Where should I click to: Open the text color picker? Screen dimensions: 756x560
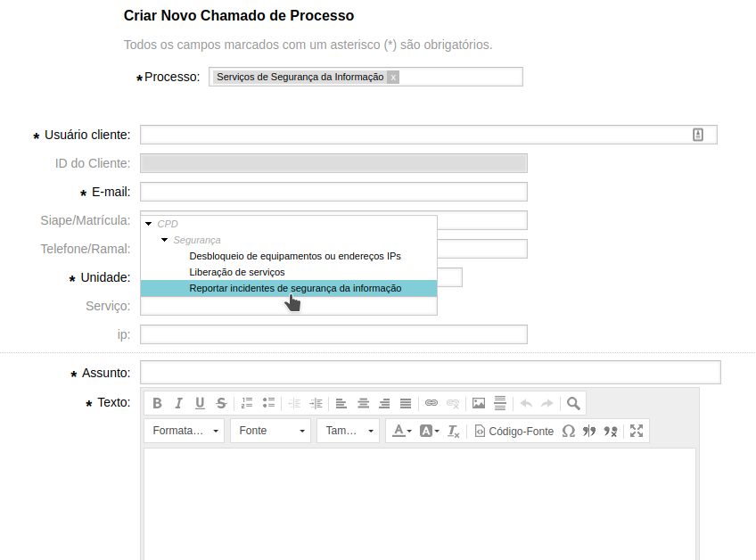point(402,431)
